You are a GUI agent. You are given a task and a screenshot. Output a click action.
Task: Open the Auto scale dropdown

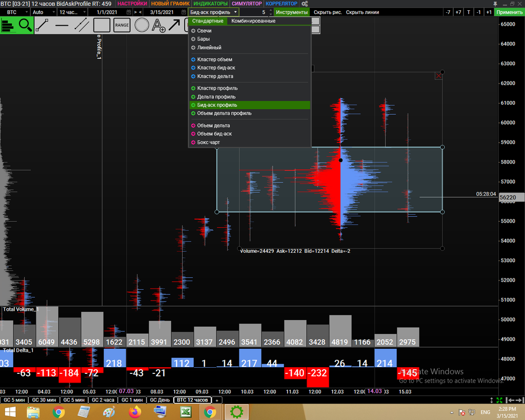point(44,12)
